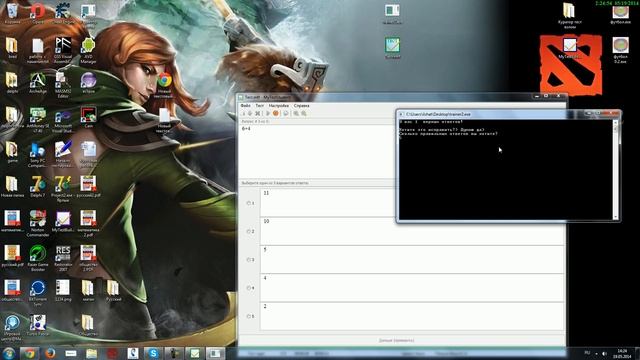Open the Restorator 2007 shortcut
The height and width of the screenshot is (360, 640).
[63, 258]
